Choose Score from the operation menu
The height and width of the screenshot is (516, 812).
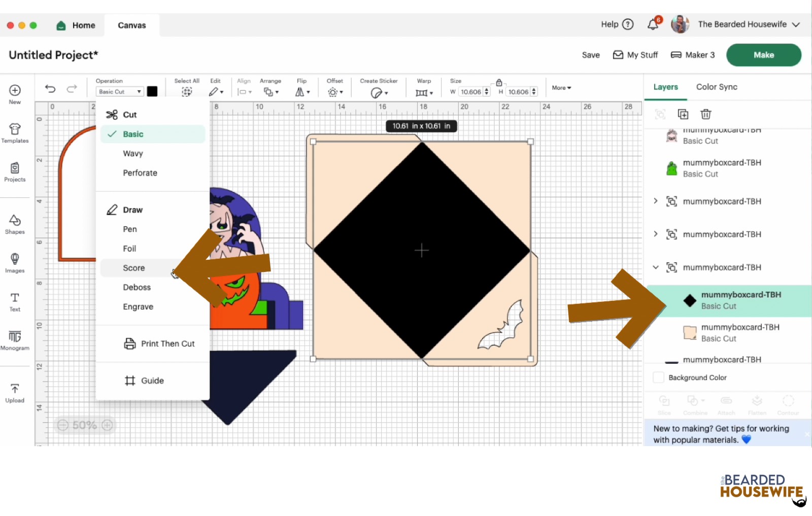133,267
